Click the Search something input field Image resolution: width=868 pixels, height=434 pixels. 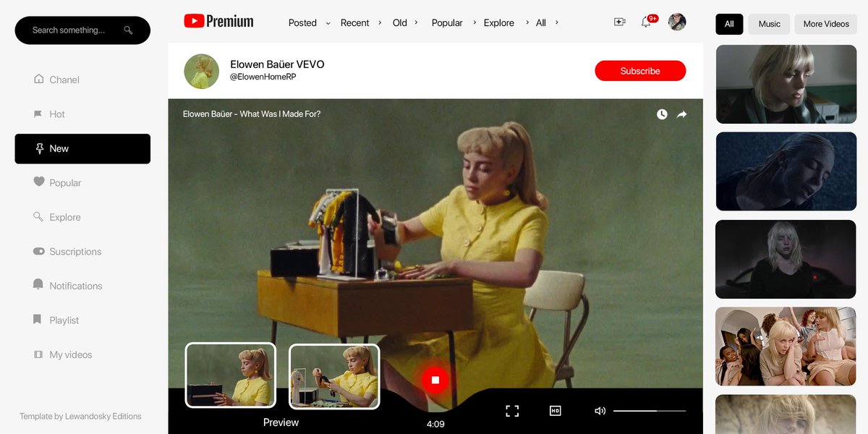pos(82,30)
